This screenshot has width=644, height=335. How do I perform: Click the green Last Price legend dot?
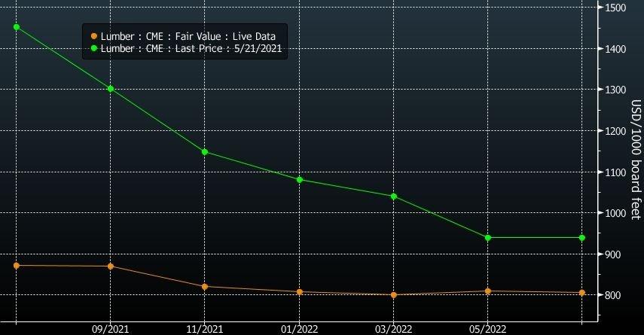click(94, 48)
